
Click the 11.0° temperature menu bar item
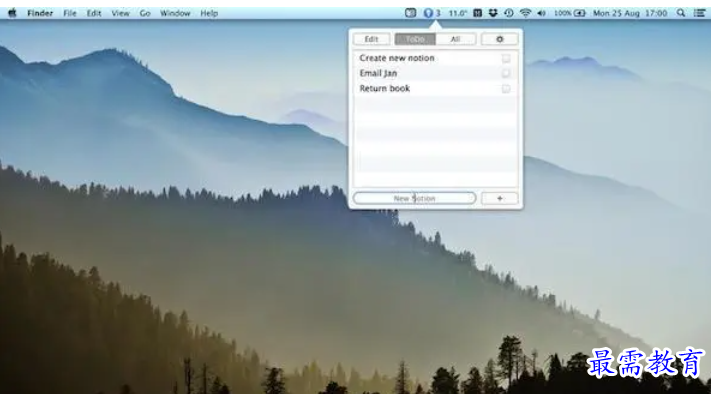[458, 13]
